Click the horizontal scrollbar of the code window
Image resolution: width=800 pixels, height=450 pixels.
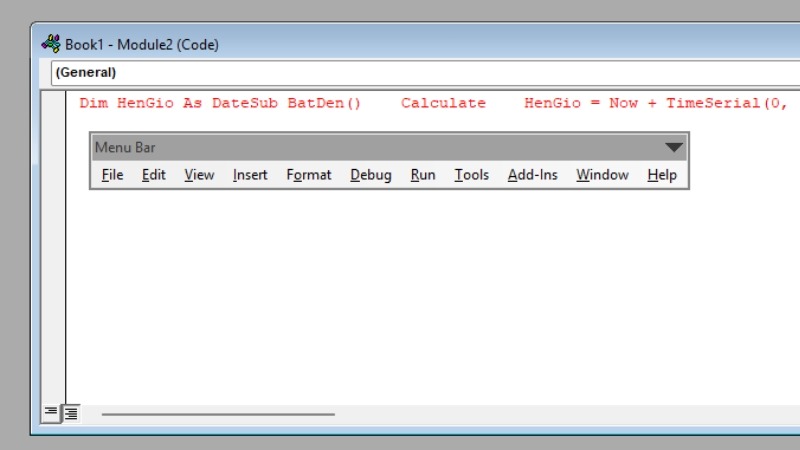pyautogui.click(x=218, y=413)
